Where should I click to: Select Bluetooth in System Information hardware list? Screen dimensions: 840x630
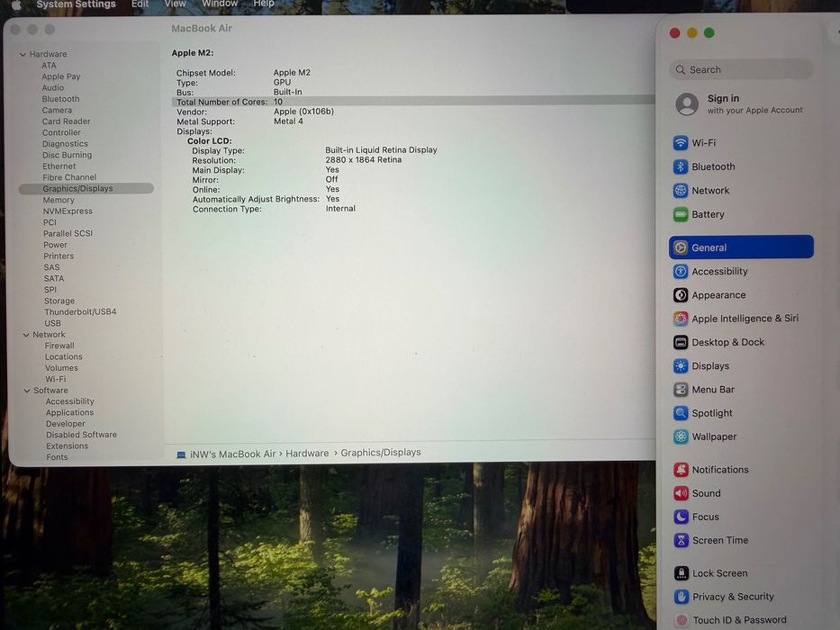click(60, 99)
